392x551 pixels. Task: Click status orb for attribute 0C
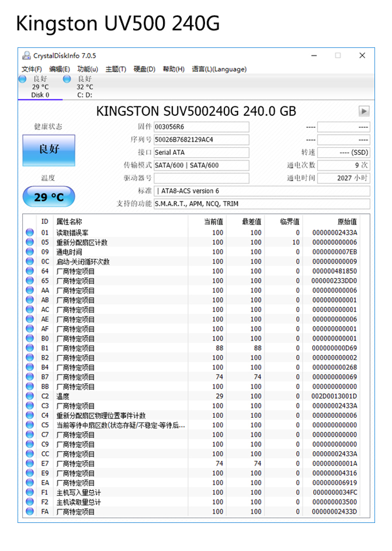(x=30, y=261)
